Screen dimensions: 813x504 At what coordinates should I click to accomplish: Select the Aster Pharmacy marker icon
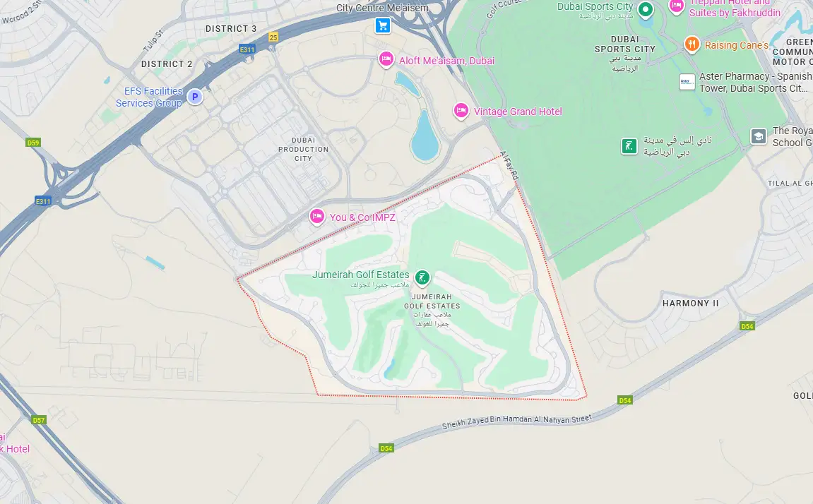click(x=687, y=82)
